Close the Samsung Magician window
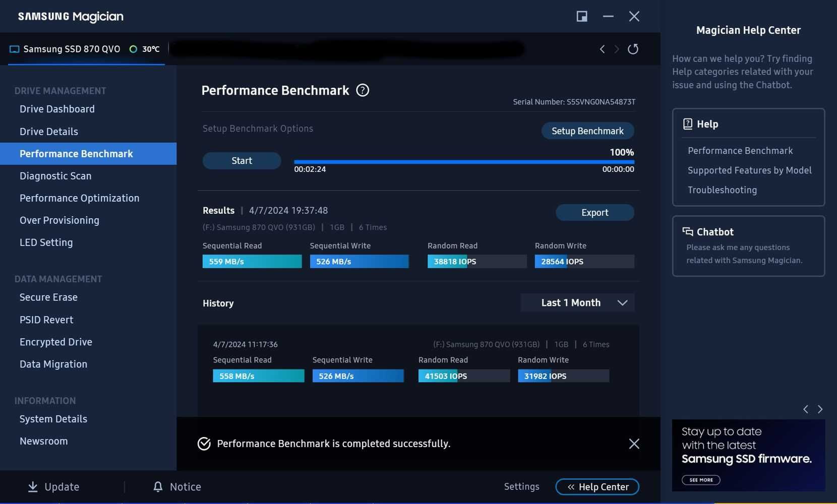The height and width of the screenshot is (504, 837). [634, 16]
